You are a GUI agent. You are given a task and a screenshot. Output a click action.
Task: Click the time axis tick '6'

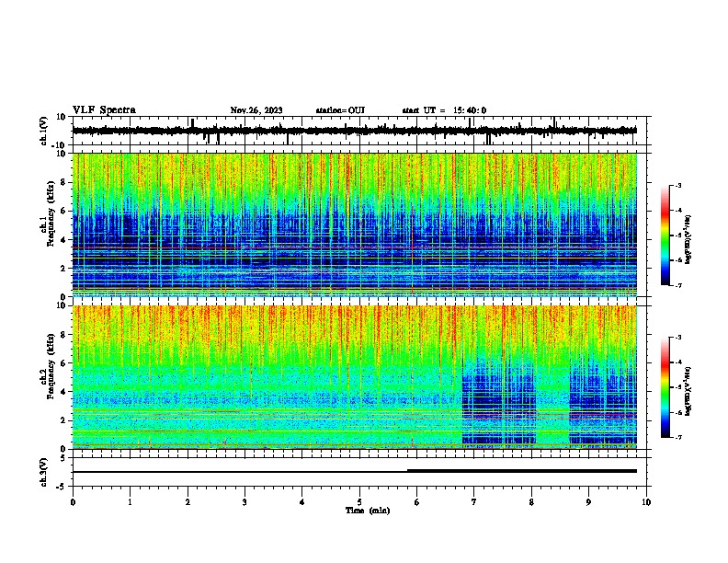click(x=417, y=502)
